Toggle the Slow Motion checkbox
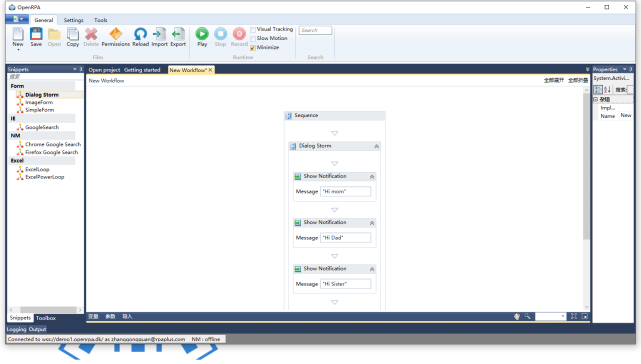Viewport: 641px width, 364px height. tap(253, 38)
